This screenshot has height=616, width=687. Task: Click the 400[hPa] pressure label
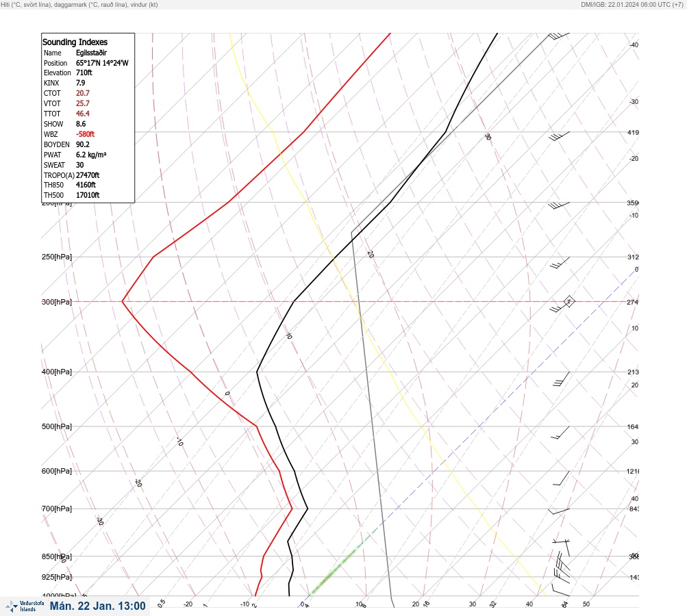(x=57, y=372)
